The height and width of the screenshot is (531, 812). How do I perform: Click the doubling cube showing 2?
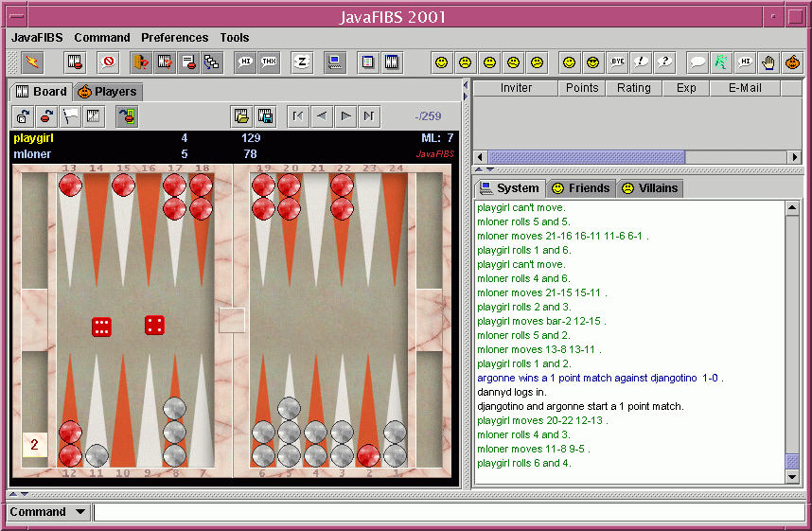[34, 445]
